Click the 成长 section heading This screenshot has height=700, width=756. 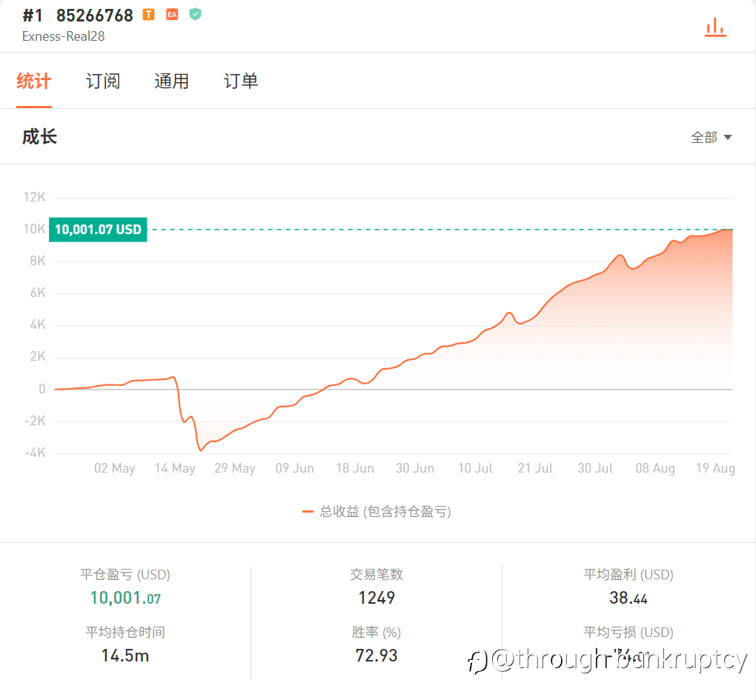[x=39, y=137]
